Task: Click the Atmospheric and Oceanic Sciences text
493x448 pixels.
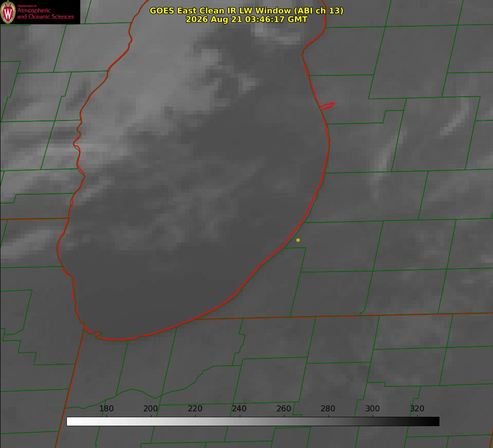Action: point(45,13)
